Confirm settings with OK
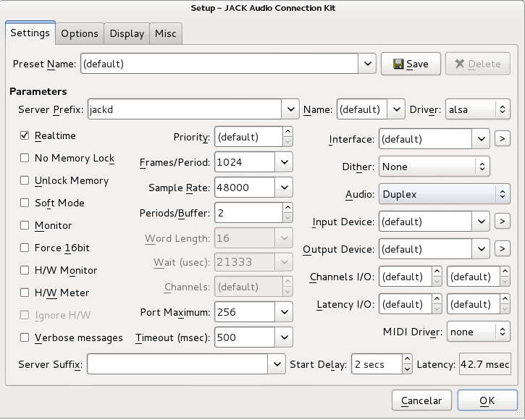Viewport: 525px width, 420px height. click(487, 400)
